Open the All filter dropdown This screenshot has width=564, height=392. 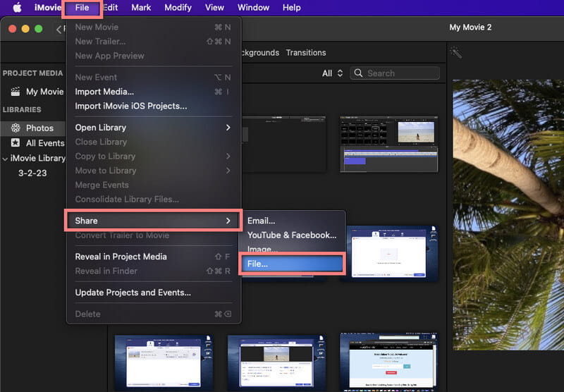click(332, 73)
